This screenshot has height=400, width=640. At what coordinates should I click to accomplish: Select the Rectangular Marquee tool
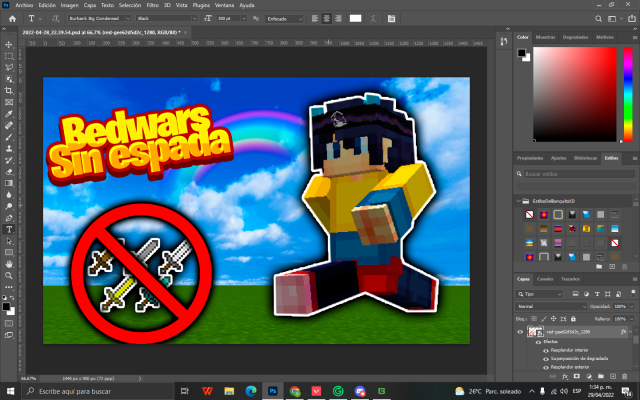pos(9,59)
